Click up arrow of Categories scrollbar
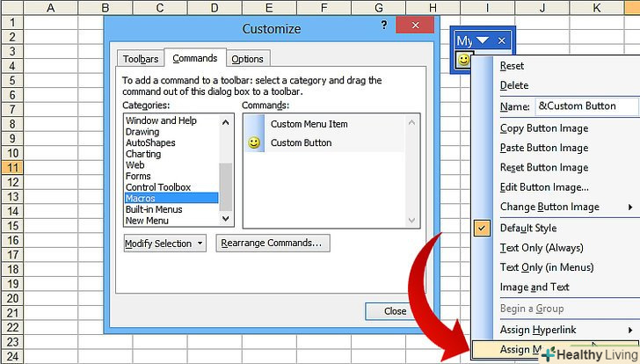 (x=226, y=122)
